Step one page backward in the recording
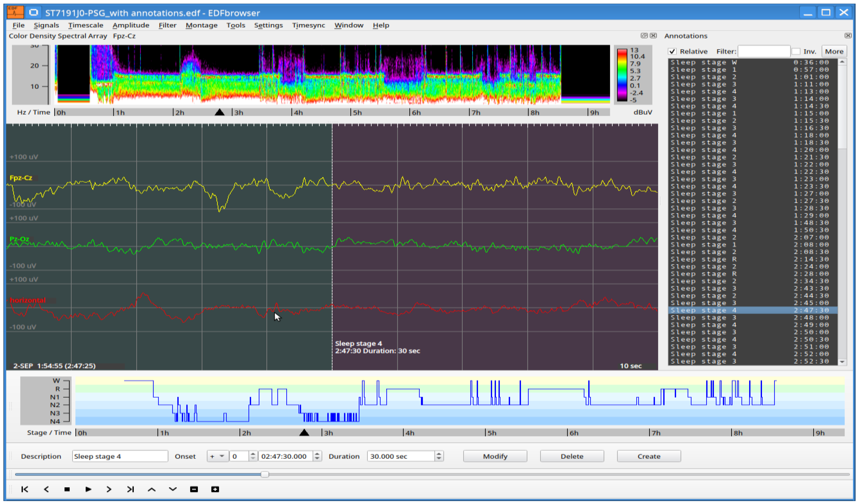 (46, 489)
